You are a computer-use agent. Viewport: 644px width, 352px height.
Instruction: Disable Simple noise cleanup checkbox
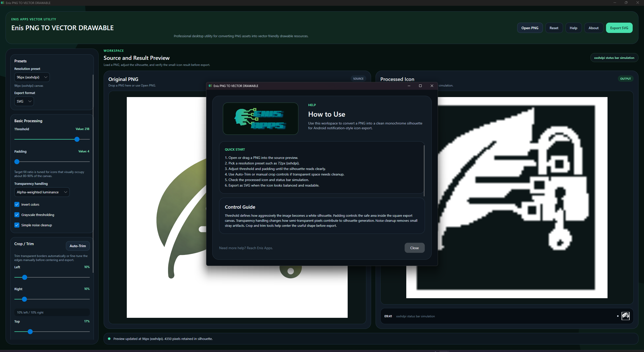pos(17,225)
